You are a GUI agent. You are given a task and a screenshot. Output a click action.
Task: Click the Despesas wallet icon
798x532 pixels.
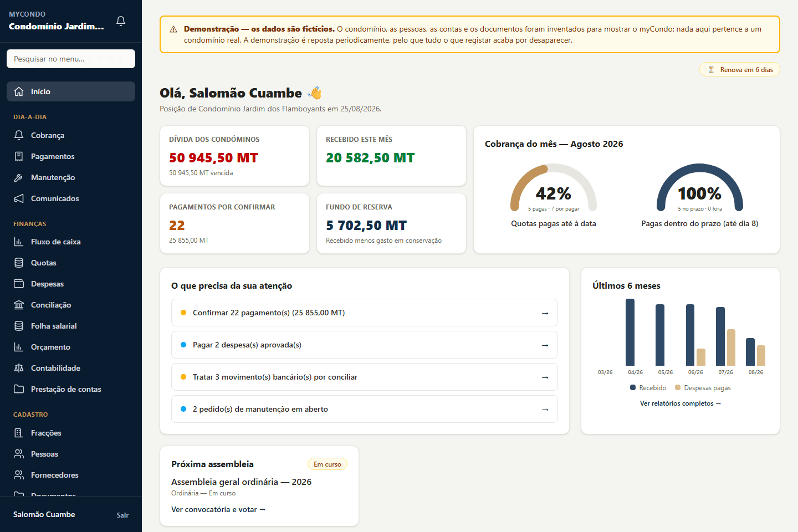(x=19, y=284)
